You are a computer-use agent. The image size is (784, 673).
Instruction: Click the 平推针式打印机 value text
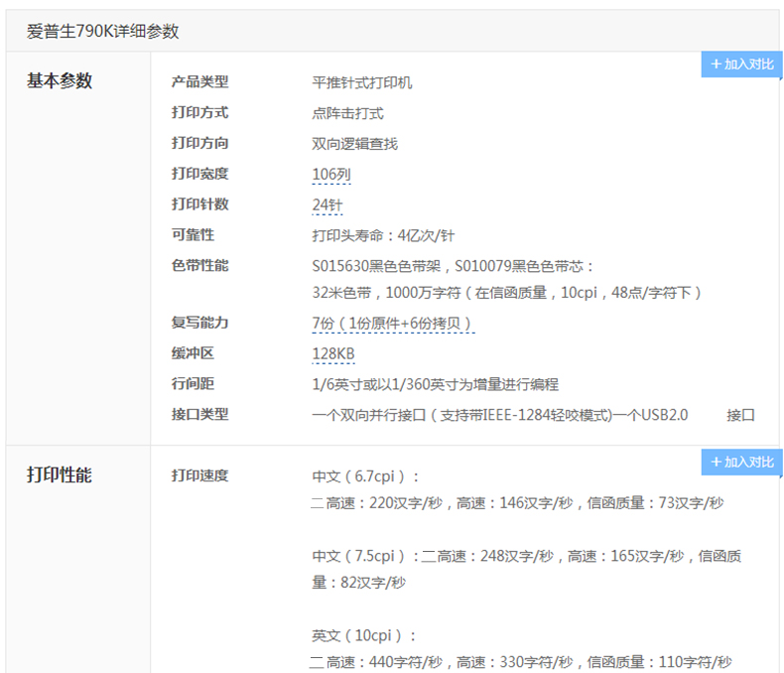tap(362, 83)
